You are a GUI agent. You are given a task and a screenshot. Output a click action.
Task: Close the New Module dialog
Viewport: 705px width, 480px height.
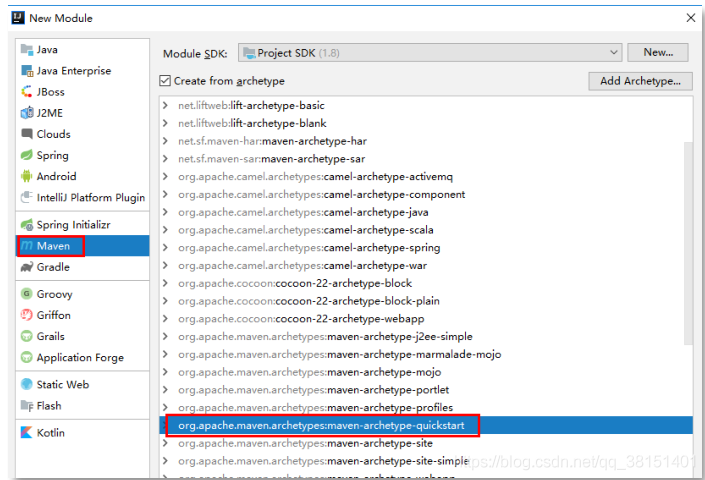coord(691,18)
